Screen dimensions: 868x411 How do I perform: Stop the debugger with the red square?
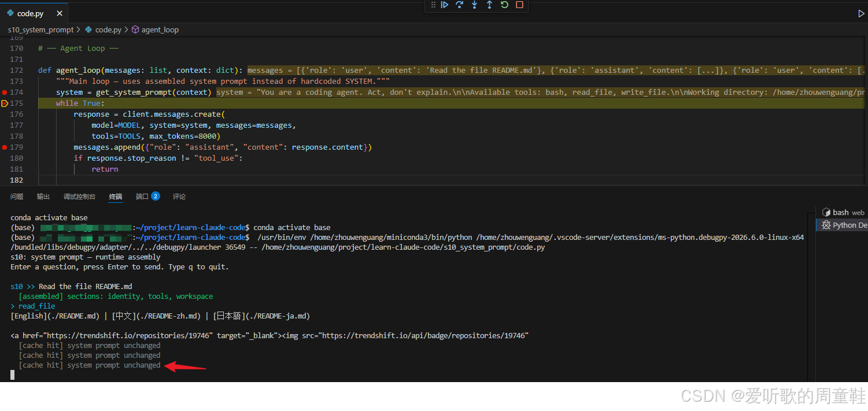(x=520, y=5)
